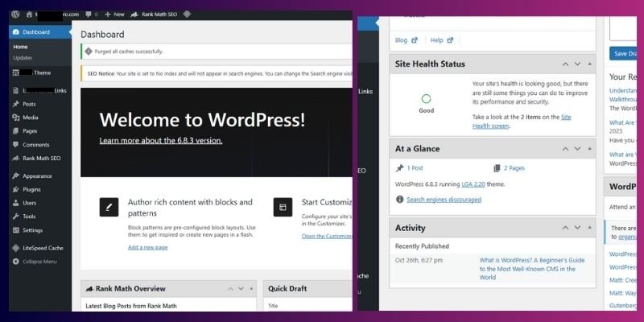Viewport: 644px width, 322px height.
Task: Move Rank Math Overview panel down
Action: point(241,289)
